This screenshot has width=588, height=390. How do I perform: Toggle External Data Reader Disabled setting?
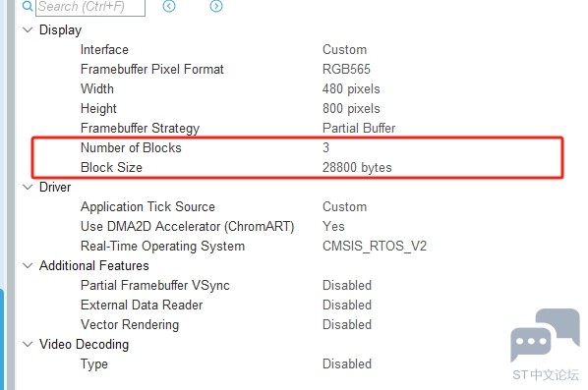pos(347,305)
